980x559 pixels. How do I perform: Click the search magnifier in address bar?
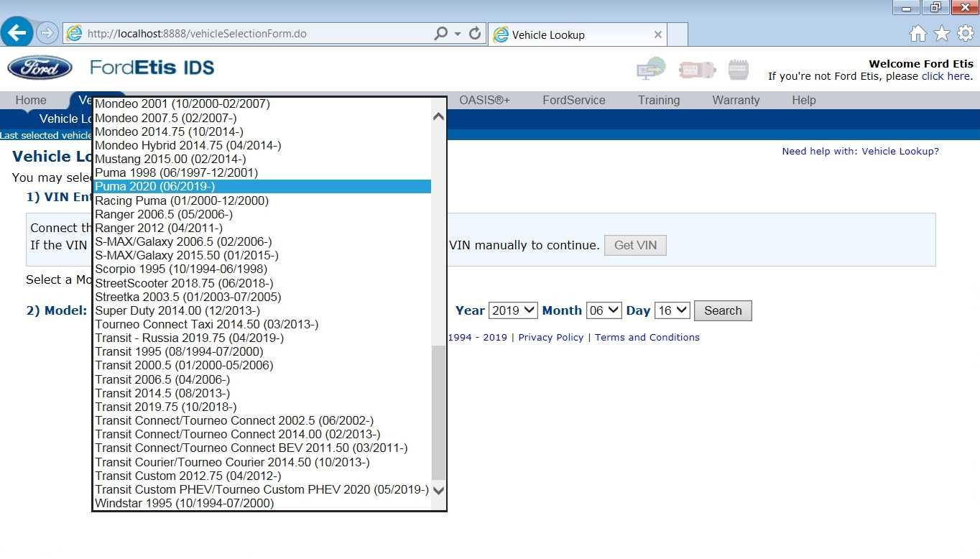(x=441, y=34)
